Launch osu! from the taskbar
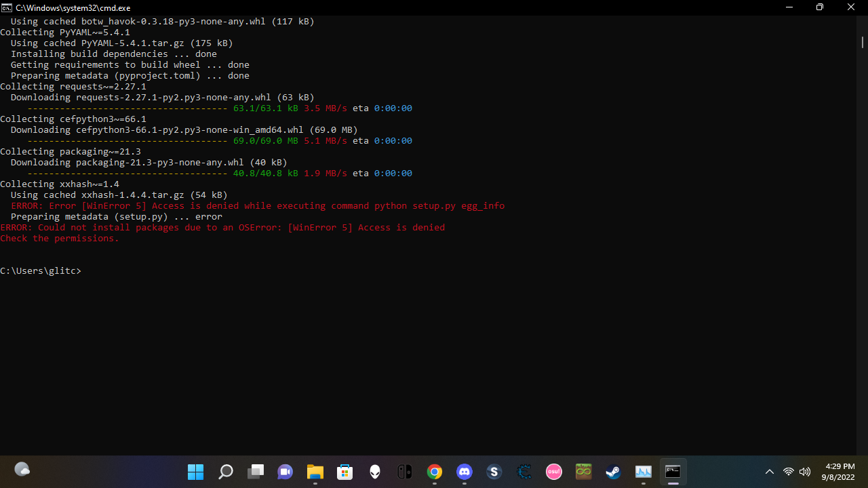The image size is (868, 488). (x=554, y=472)
